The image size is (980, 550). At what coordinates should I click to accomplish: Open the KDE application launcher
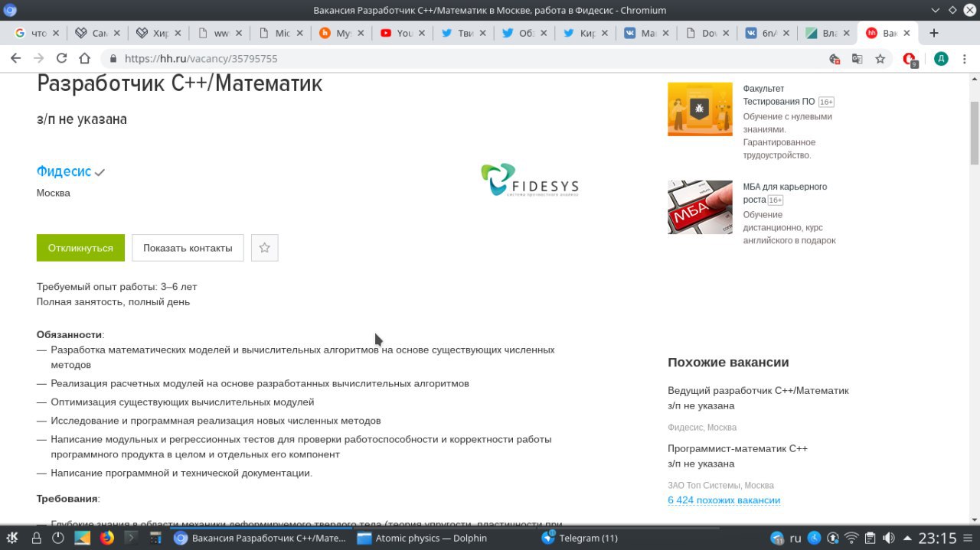click(x=12, y=538)
